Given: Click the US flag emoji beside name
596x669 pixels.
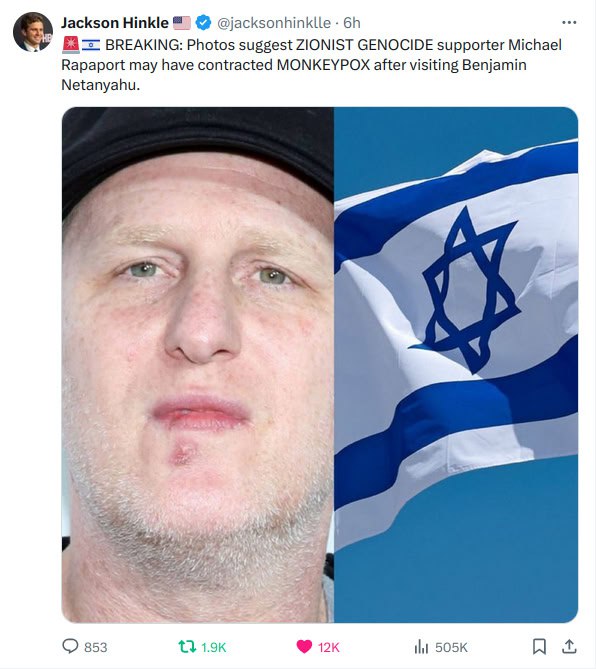Looking at the screenshot, I should (x=182, y=23).
